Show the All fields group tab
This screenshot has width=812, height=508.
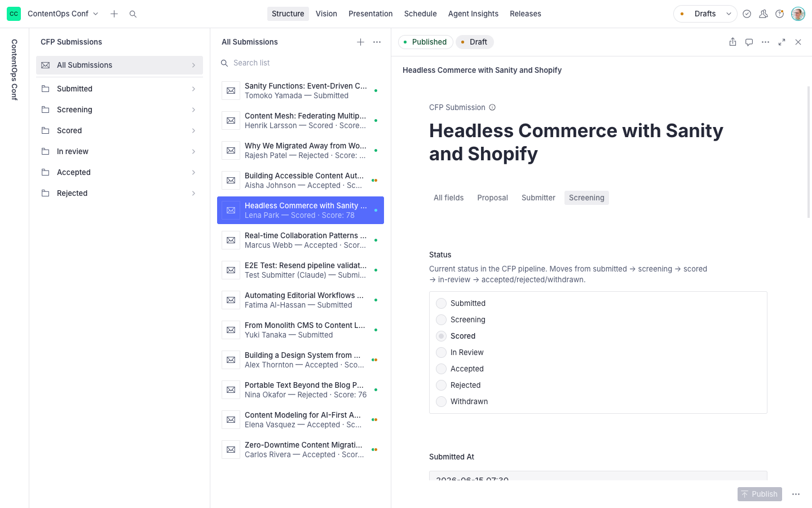[x=448, y=198]
